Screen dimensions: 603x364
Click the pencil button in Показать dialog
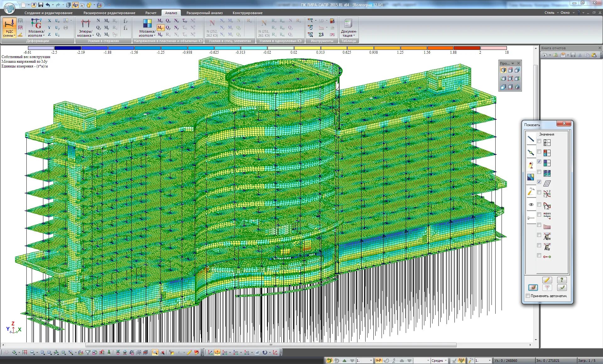[547, 280]
